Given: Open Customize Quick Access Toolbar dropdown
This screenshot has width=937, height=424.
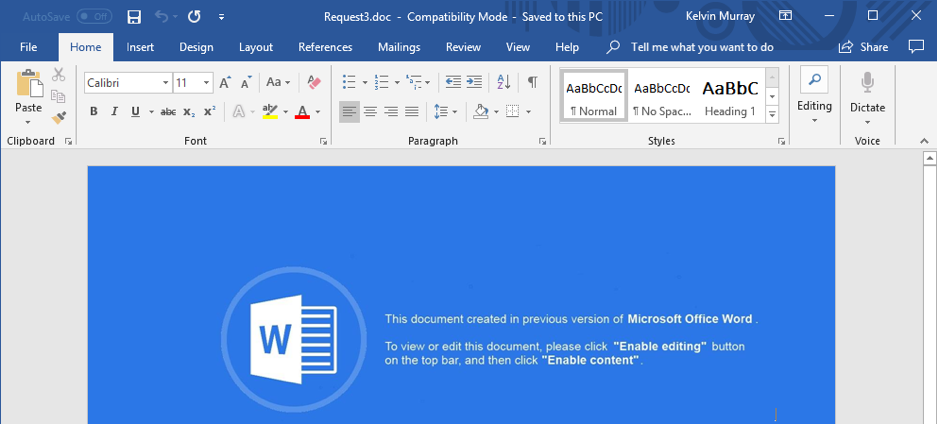Looking at the screenshot, I should pos(221,17).
